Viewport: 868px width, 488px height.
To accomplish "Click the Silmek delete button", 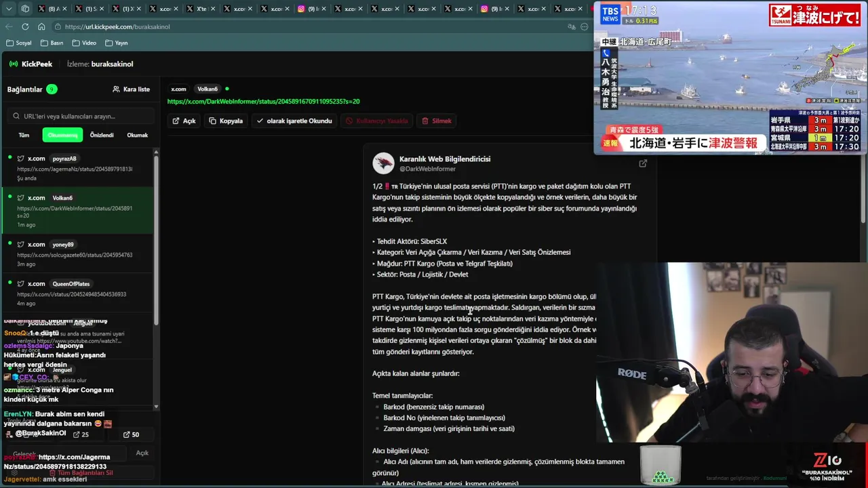I will 436,121.
